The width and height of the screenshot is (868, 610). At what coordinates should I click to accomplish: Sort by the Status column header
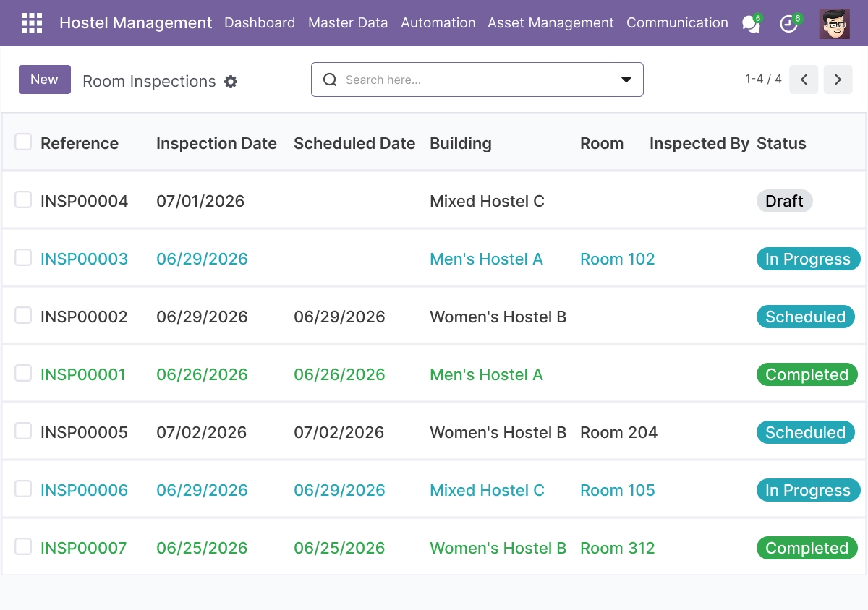point(781,143)
